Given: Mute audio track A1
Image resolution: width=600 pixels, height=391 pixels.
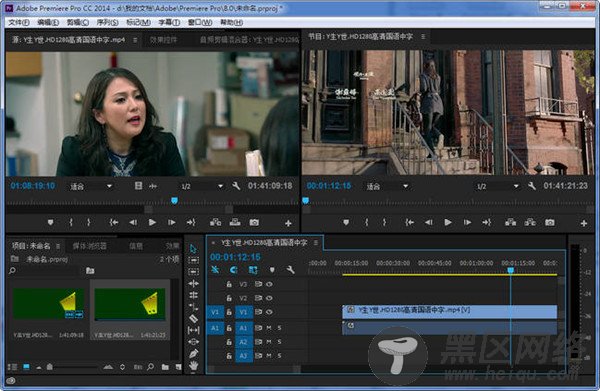Looking at the screenshot, I should [x=269, y=328].
